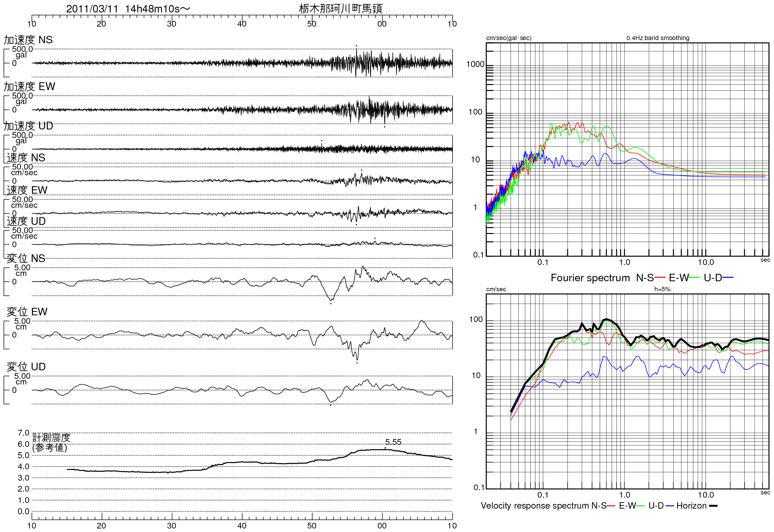Click the date text 2011/03/11 14h48m10s

pos(128,9)
